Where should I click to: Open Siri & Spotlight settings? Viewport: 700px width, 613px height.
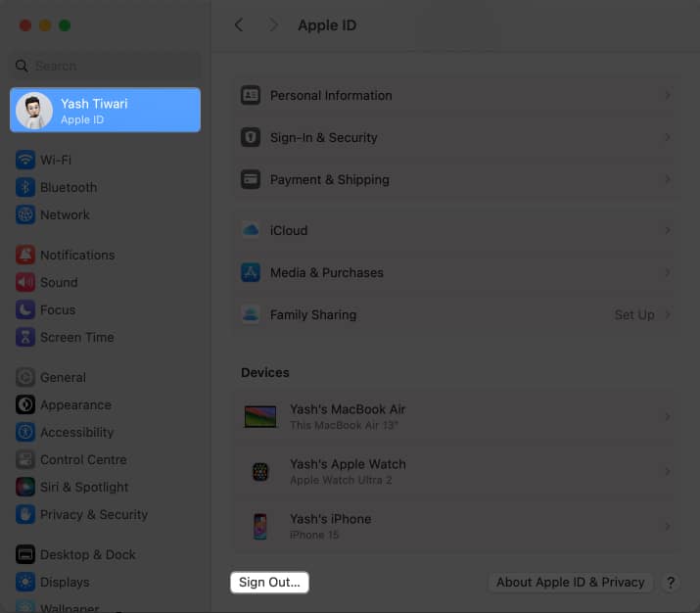[x=106, y=487]
